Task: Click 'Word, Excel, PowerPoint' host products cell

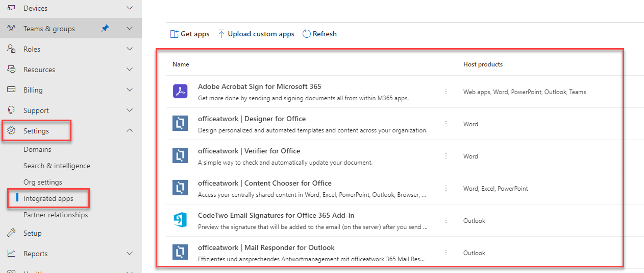Action: pyautogui.click(x=496, y=189)
